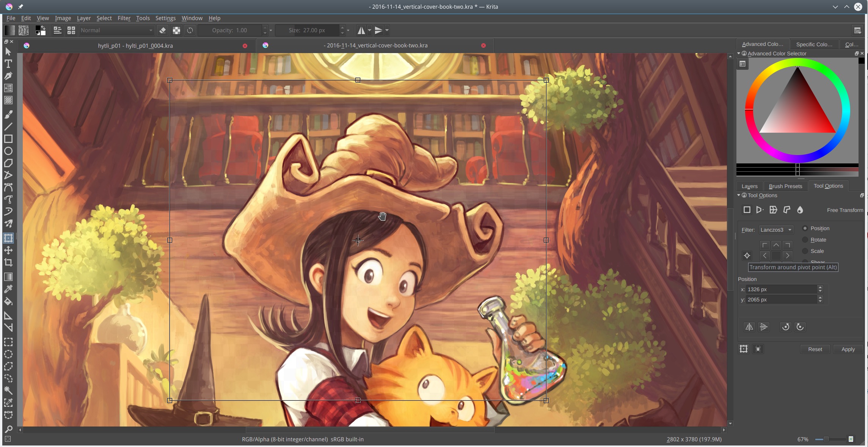Select the Rotate radio button
Viewport: 868px width, 447px height.
pos(805,240)
